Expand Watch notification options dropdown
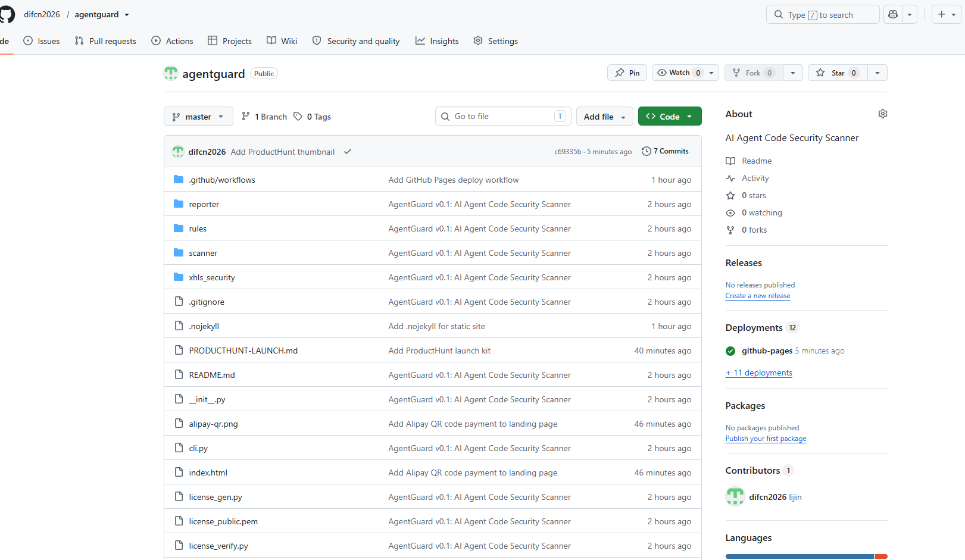This screenshot has width=965, height=560. pyautogui.click(x=711, y=73)
